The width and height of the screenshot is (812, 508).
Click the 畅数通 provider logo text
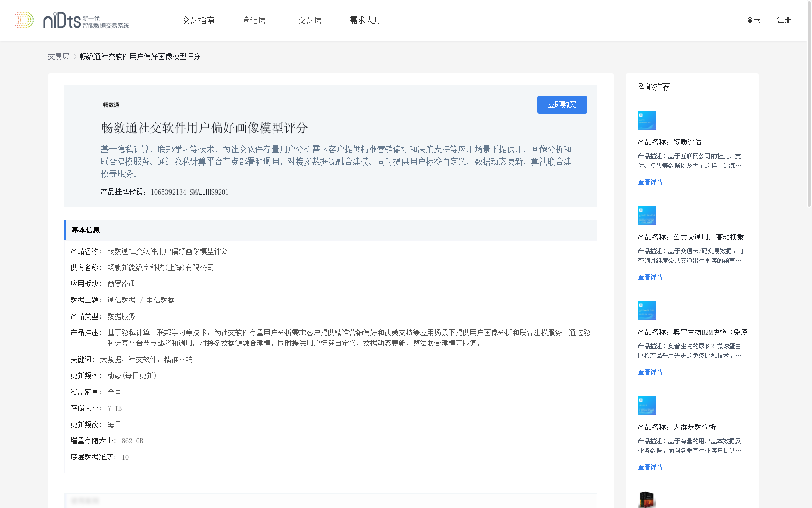click(x=111, y=105)
